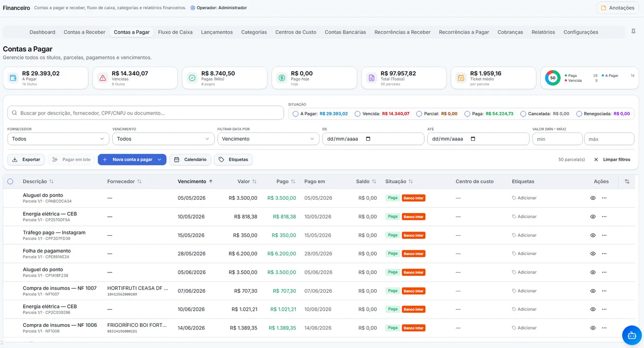Select the Paga situation radio
644x348 pixels.
click(467, 114)
